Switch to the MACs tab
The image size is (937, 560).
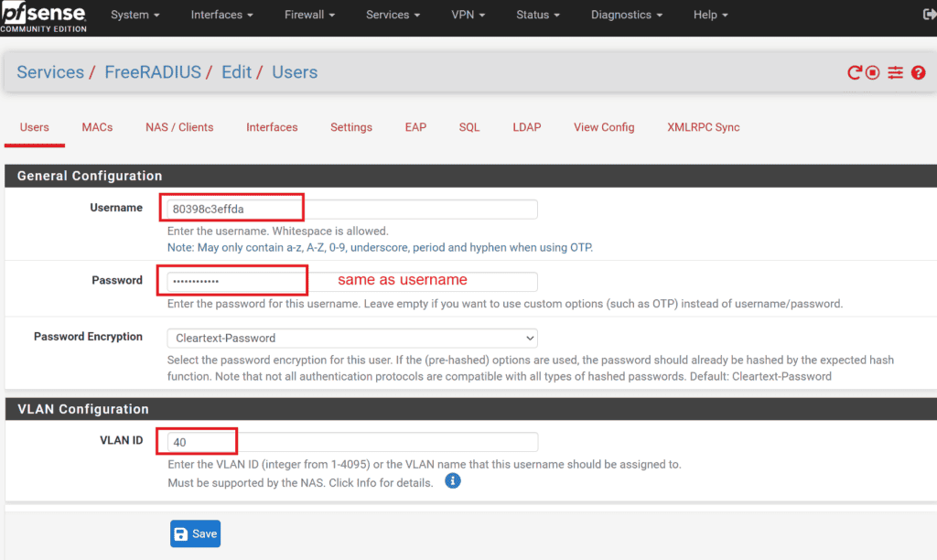click(x=97, y=127)
